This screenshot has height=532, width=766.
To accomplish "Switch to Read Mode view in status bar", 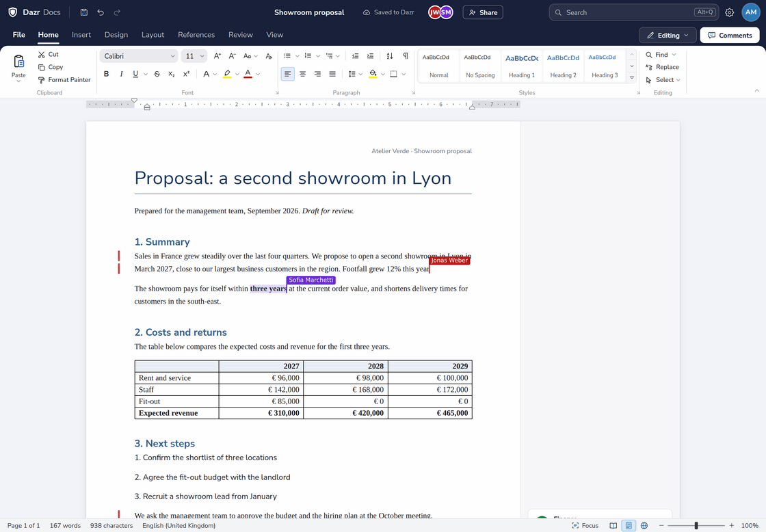I will point(613,526).
